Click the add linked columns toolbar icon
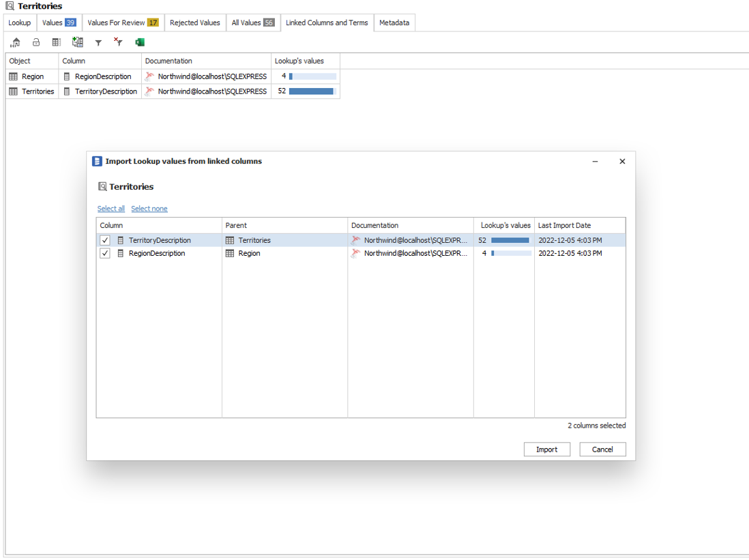Viewport: 749px width, 560px height. pos(78,42)
